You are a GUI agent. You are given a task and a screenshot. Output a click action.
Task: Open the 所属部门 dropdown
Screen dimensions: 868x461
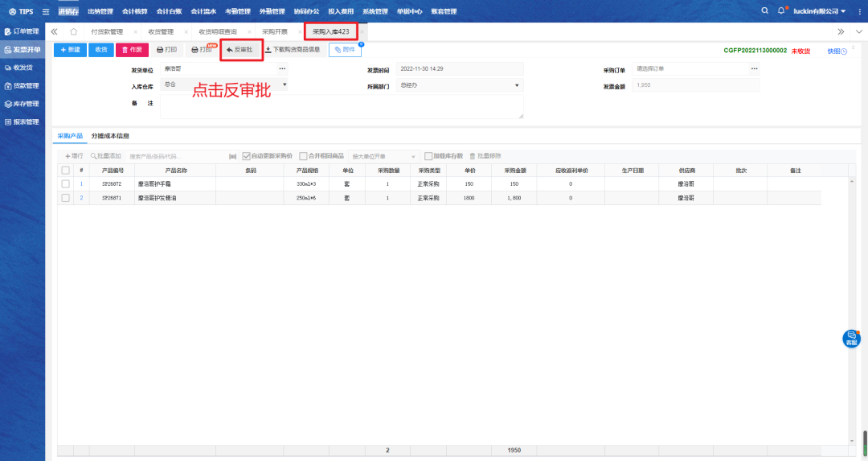point(516,84)
